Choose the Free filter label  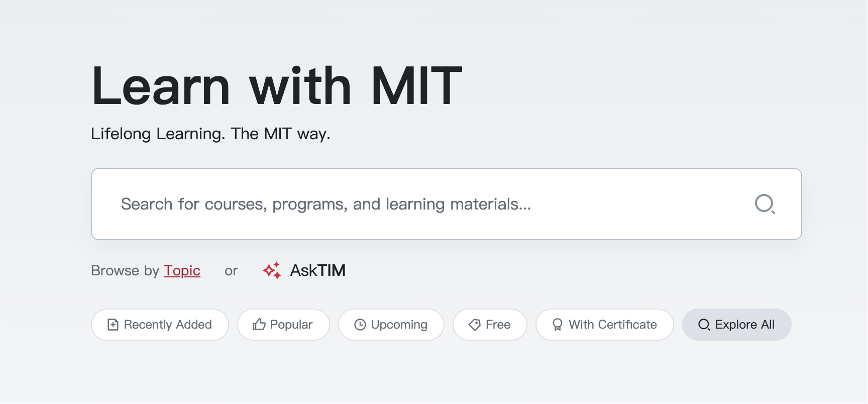pyautogui.click(x=498, y=325)
